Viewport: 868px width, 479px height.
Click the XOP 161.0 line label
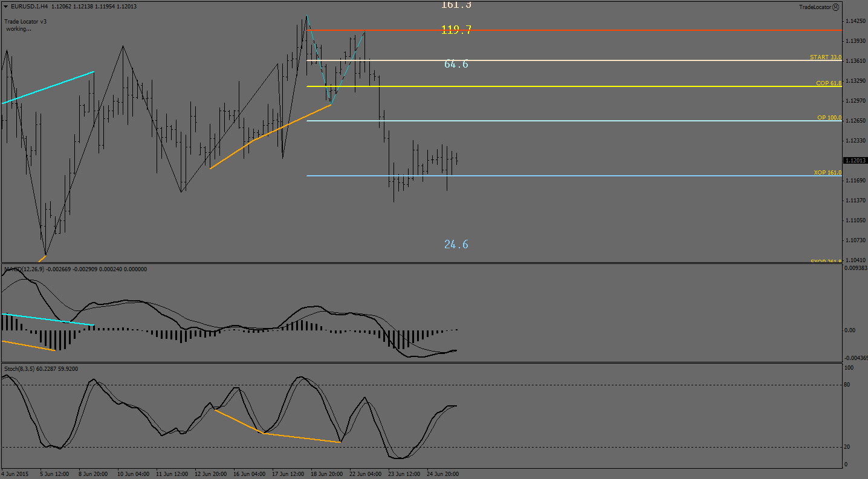click(828, 172)
